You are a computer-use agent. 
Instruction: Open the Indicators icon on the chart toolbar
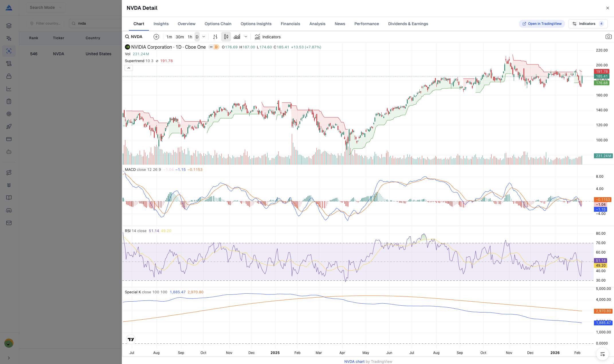[x=268, y=37]
